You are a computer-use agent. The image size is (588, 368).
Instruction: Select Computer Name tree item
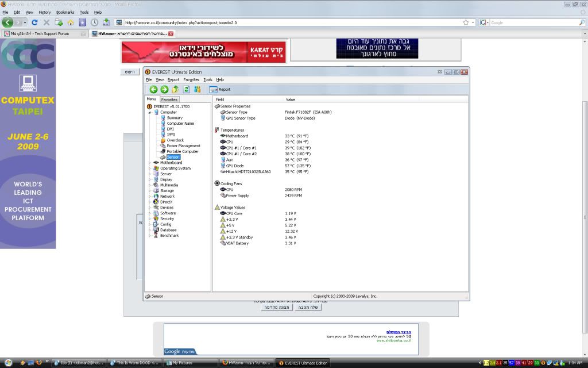click(180, 123)
